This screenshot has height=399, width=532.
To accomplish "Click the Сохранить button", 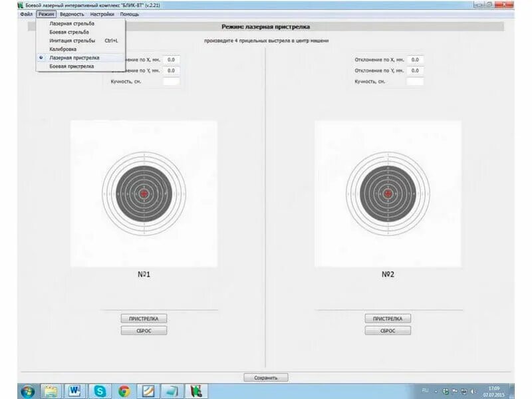I will (266, 377).
